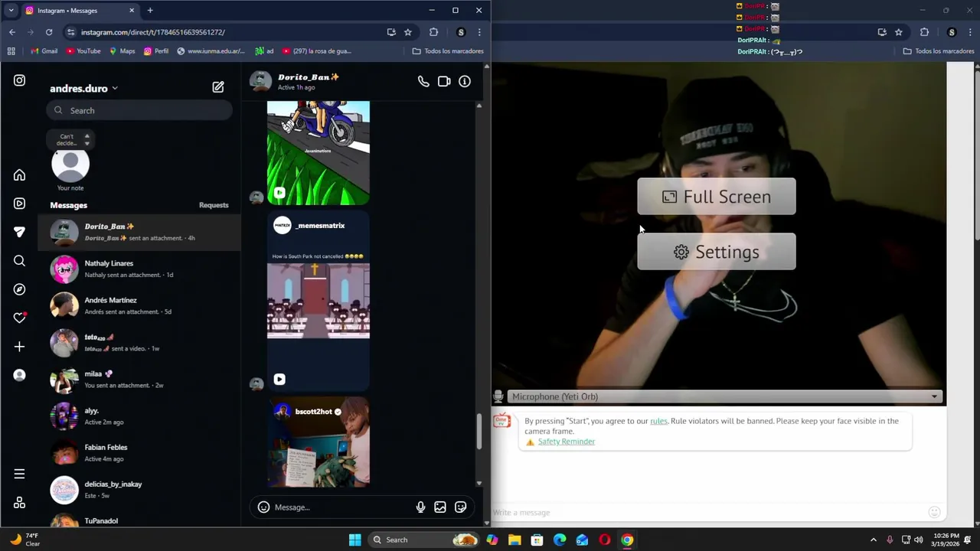Open alyy. conversation

point(139,416)
